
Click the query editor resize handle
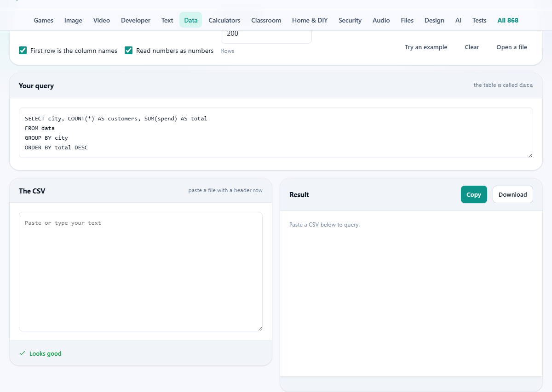[530, 155]
